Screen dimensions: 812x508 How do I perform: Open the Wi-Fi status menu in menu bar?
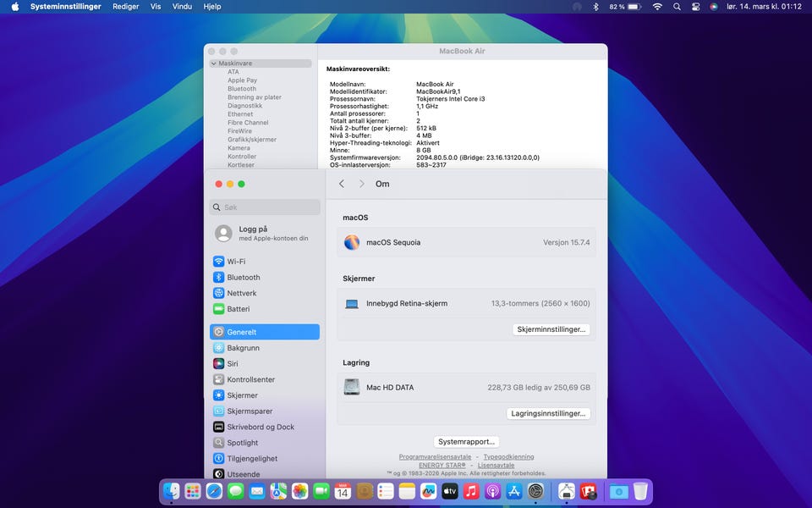(657, 7)
